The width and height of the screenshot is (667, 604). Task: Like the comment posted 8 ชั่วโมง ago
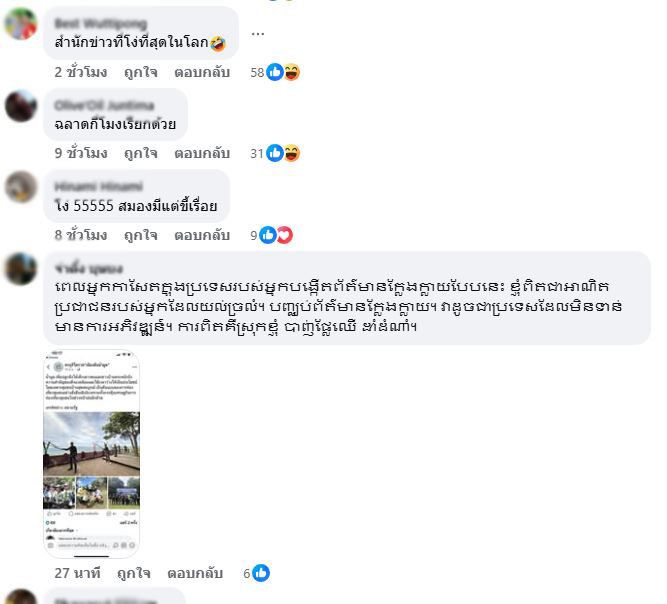(141, 235)
